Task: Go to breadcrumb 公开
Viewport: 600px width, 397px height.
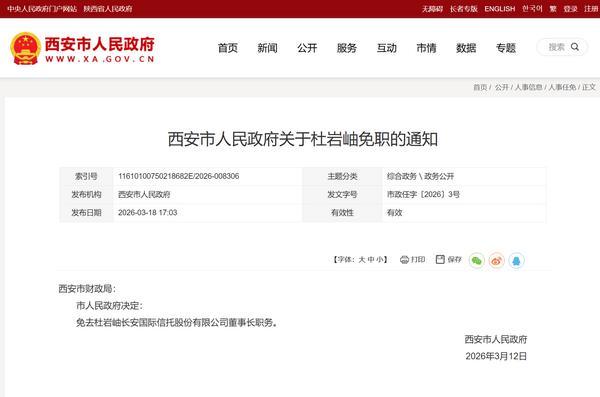Action: coord(502,87)
